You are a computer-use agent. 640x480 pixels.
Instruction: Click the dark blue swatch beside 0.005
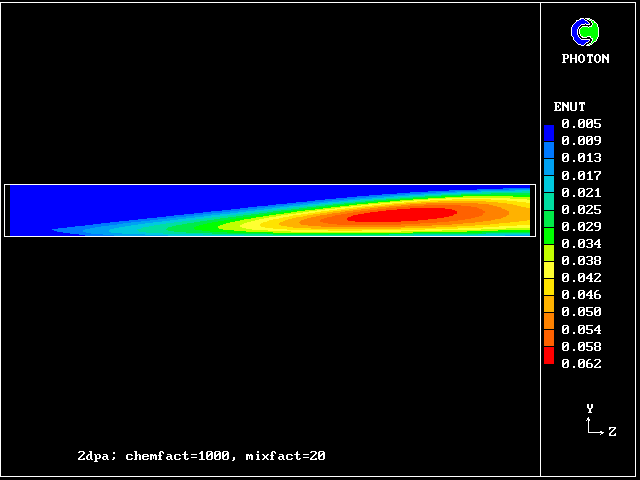(x=549, y=131)
